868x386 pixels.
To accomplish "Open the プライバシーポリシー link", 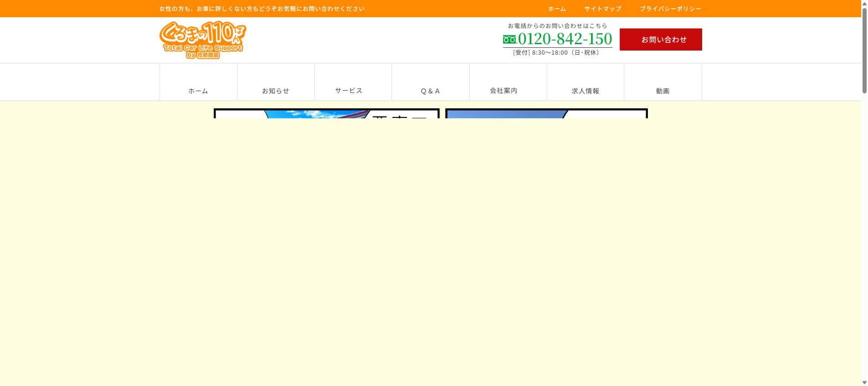I will 670,9.
